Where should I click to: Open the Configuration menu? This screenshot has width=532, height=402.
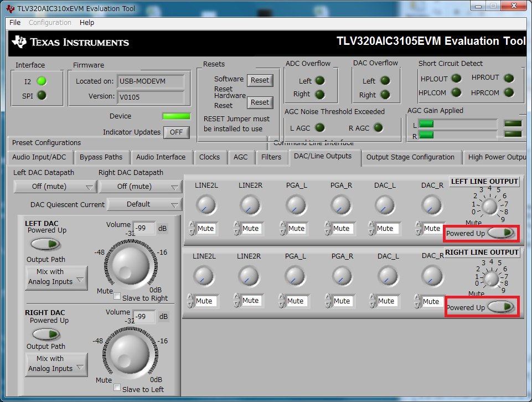(50, 22)
